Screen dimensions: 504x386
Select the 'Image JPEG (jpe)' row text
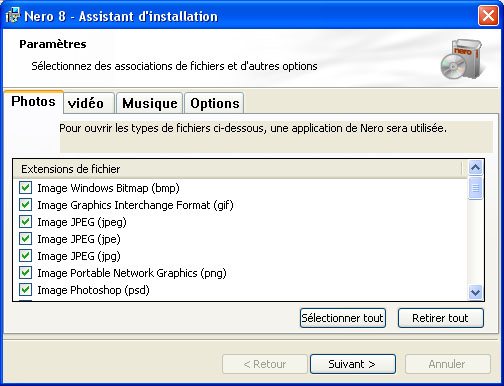click(79, 239)
